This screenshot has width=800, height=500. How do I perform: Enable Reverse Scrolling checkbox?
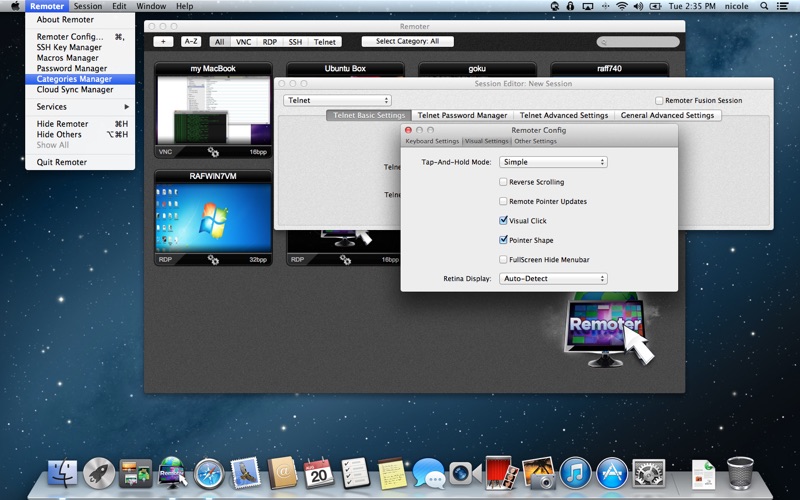(x=503, y=182)
